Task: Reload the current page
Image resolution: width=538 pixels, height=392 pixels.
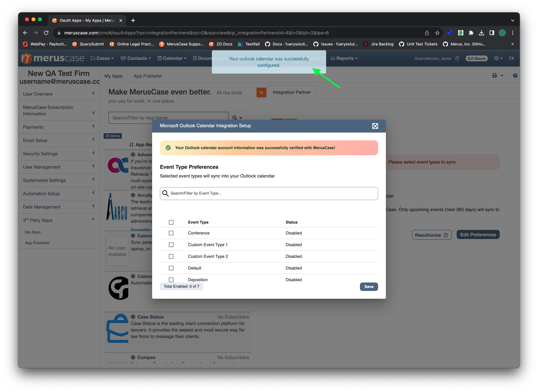Action: coord(46,33)
